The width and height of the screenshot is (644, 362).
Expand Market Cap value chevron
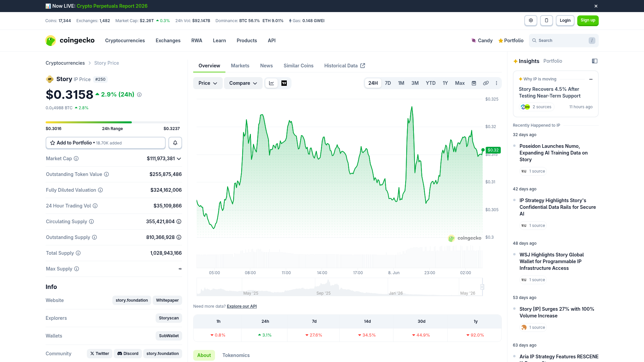pos(179,159)
